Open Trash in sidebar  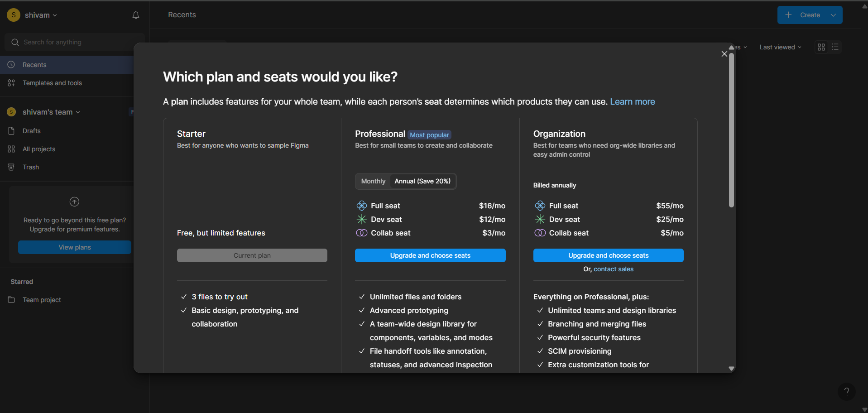(67, 167)
